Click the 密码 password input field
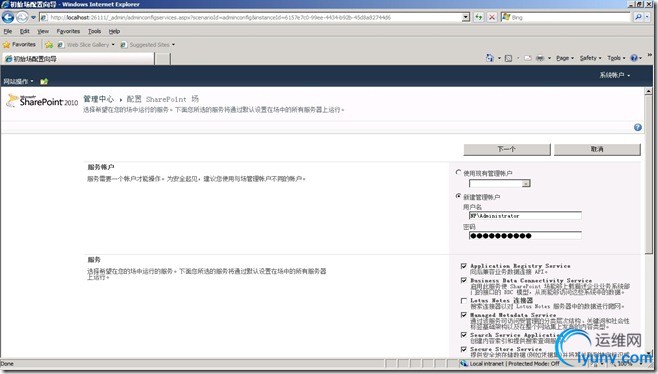Viewport: 658px width, 374px height. point(525,235)
